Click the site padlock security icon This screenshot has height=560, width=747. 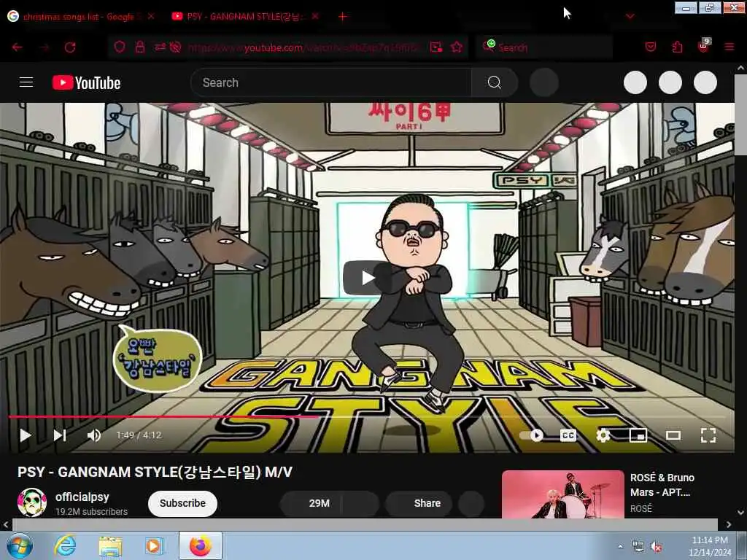coord(139,47)
